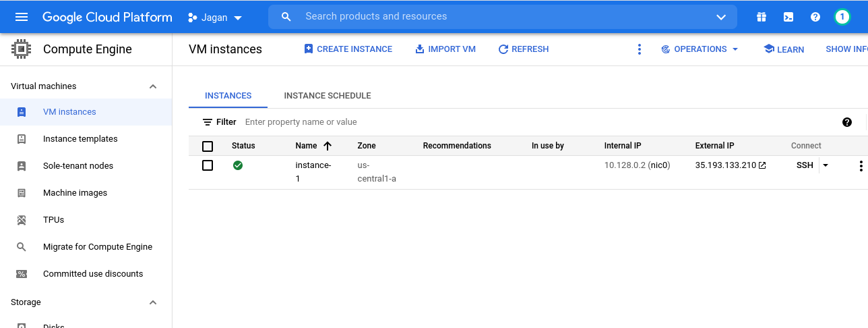This screenshot has height=328, width=868.
Task: Open Sole-tenant nodes page
Action: [78, 166]
